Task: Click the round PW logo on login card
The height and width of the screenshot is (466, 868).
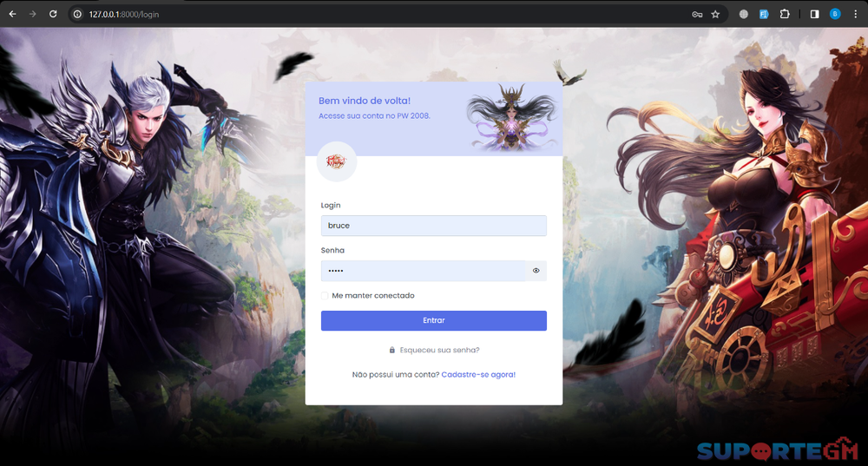Action: point(337,161)
